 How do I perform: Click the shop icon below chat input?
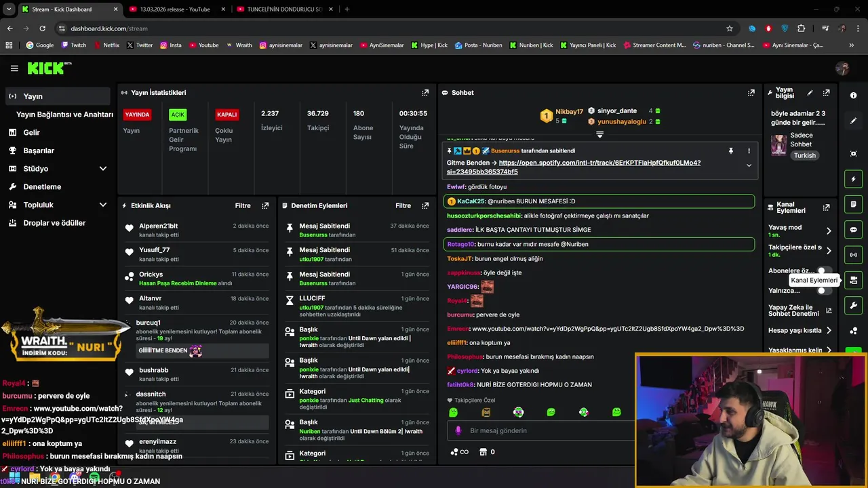click(x=483, y=451)
